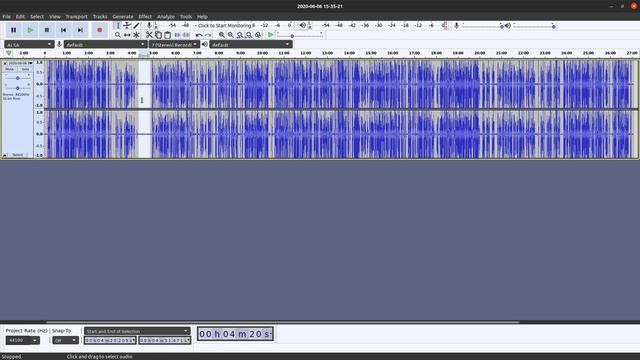This screenshot has height=360, width=640.
Task: Adjust the play-at-speed slider
Action: coord(300,36)
